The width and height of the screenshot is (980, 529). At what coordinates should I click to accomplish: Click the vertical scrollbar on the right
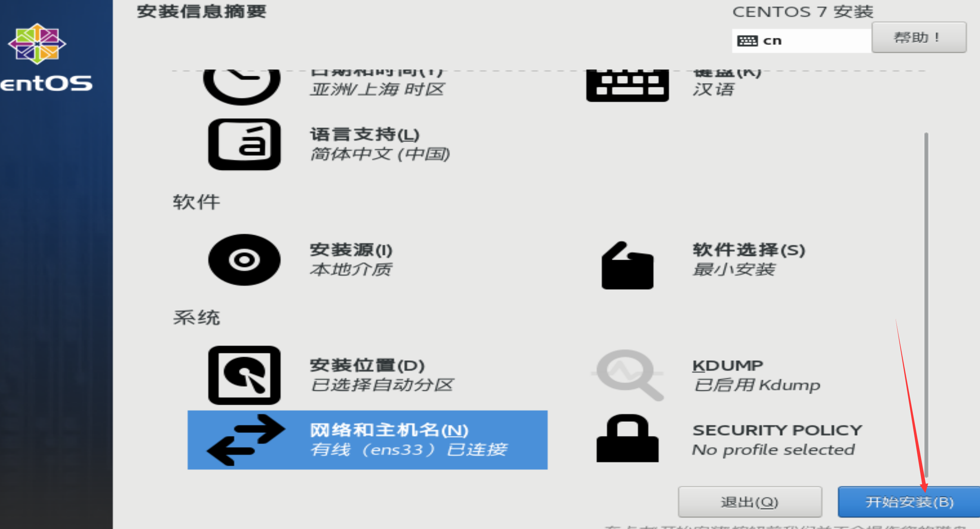(x=926, y=304)
